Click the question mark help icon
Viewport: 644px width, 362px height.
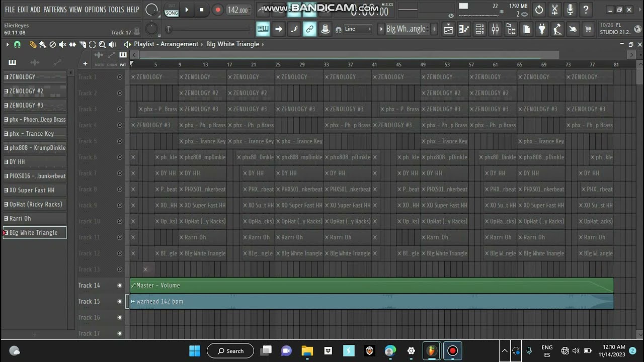click(x=586, y=10)
